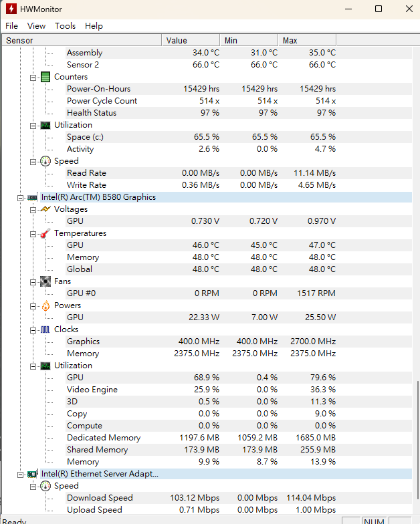Click the Max column header
420x524 pixels.
point(307,40)
